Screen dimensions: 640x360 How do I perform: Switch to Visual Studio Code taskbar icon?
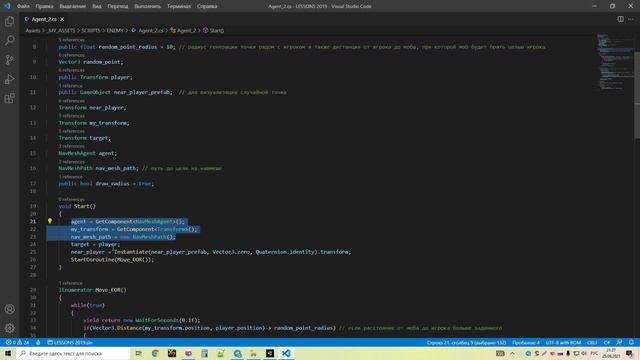[x=286, y=353]
